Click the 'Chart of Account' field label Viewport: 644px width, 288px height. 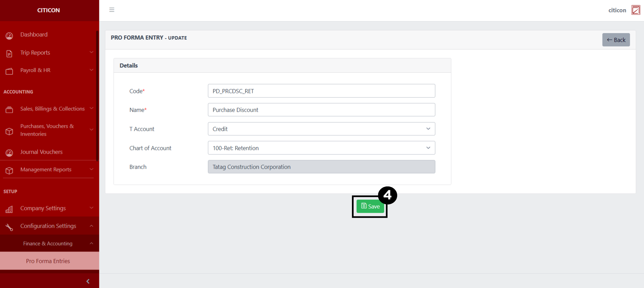[x=150, y=148]
